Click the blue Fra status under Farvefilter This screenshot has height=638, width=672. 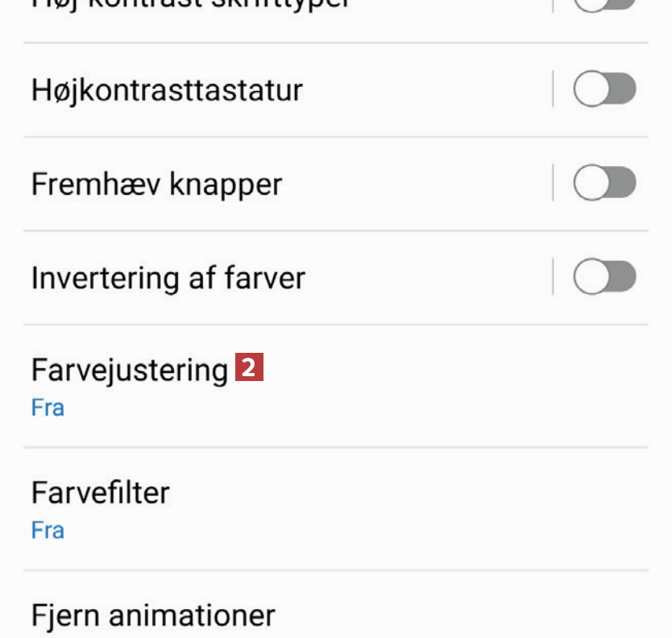coord(48,530)
